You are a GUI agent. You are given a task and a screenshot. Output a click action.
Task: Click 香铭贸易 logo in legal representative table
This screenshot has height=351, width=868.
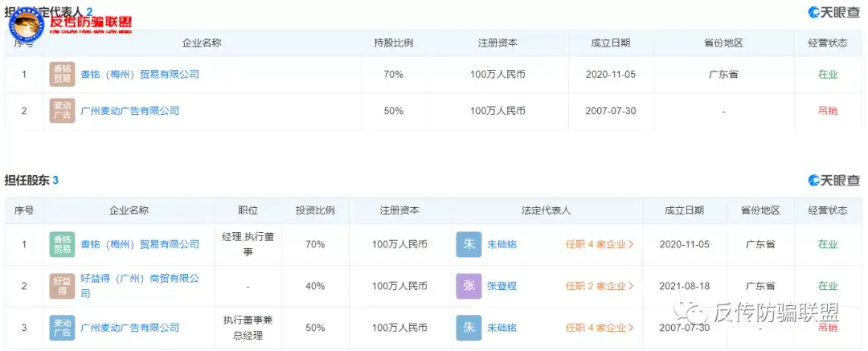tap(62, 75)
